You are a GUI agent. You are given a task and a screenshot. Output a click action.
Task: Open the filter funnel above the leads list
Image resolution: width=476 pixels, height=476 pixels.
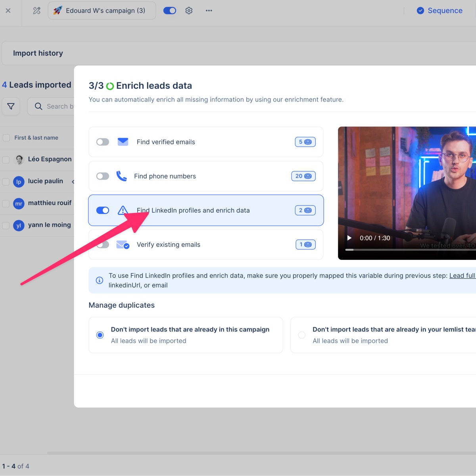click(x=11, y=106)
